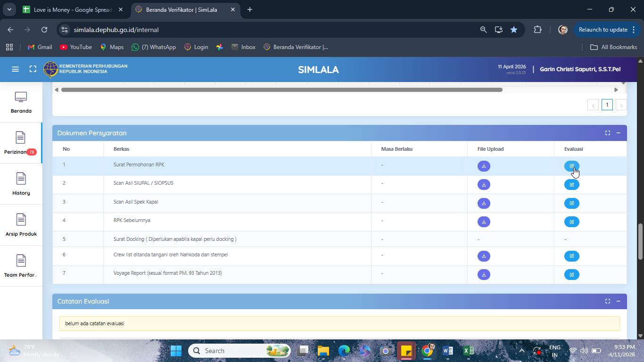Toggle the hamburger sidebar menu
The height and width of the screenshot is (362, 644).
click(x=15, y=69)
